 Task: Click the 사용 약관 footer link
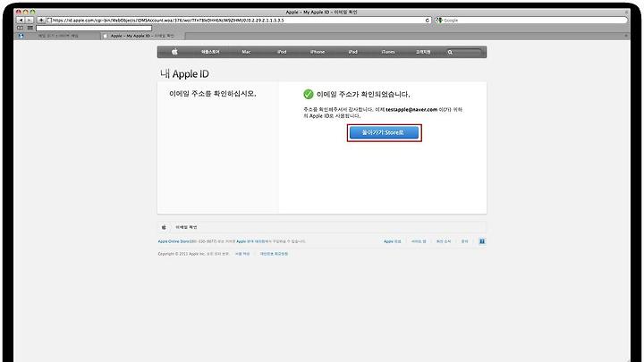(x=242, y=254)
